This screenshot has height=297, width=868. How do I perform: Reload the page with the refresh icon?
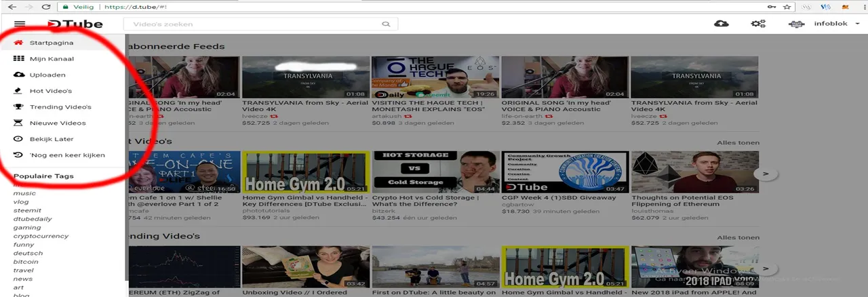(x=46, y=7)
